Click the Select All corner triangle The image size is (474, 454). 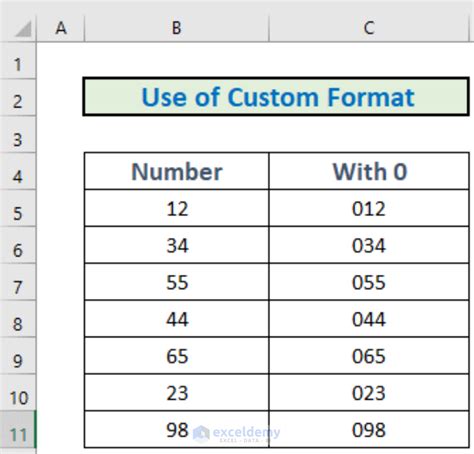point(23,29)
